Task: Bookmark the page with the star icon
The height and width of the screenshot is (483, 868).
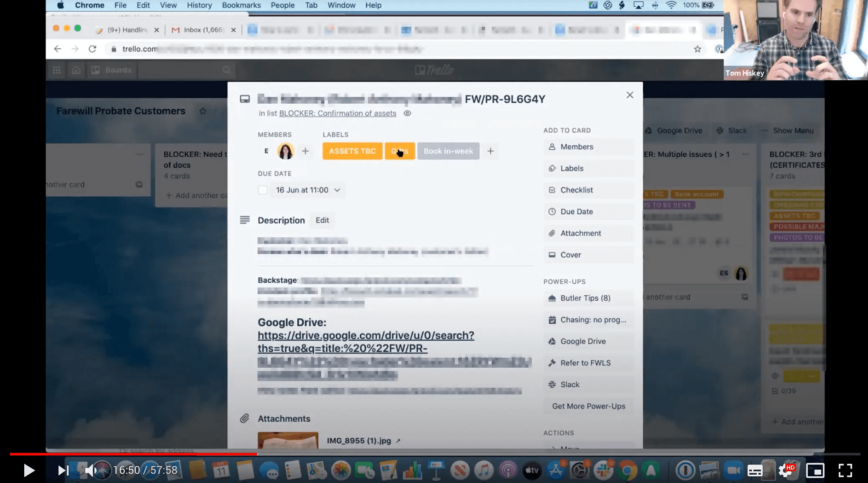Action: [697, 49]
